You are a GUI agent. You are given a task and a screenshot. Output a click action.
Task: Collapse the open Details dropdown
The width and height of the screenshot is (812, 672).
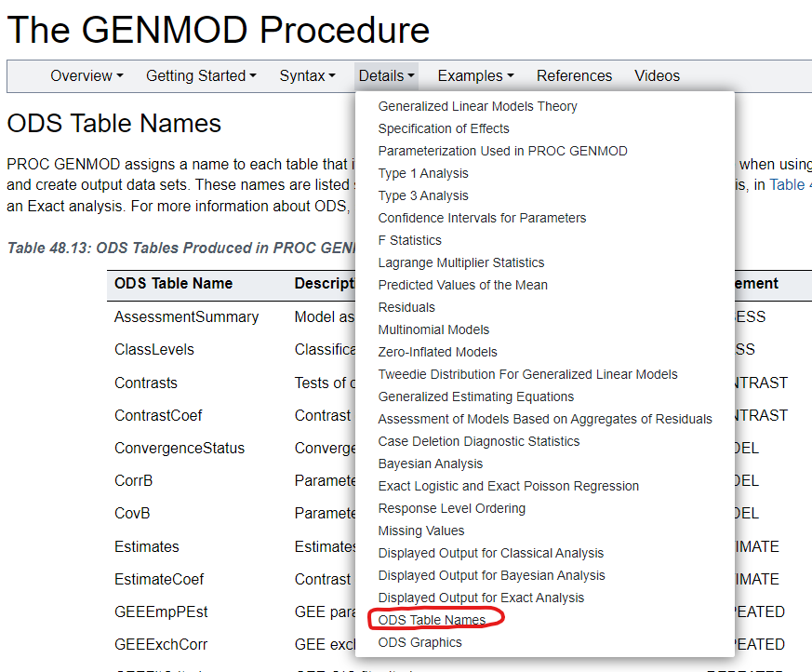click(x=386, y=76)
